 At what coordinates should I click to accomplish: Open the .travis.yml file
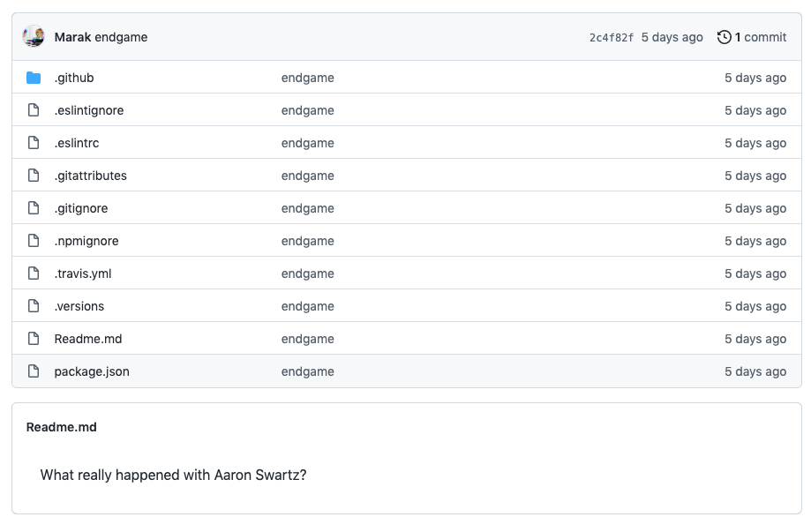(x=83, y=273)
